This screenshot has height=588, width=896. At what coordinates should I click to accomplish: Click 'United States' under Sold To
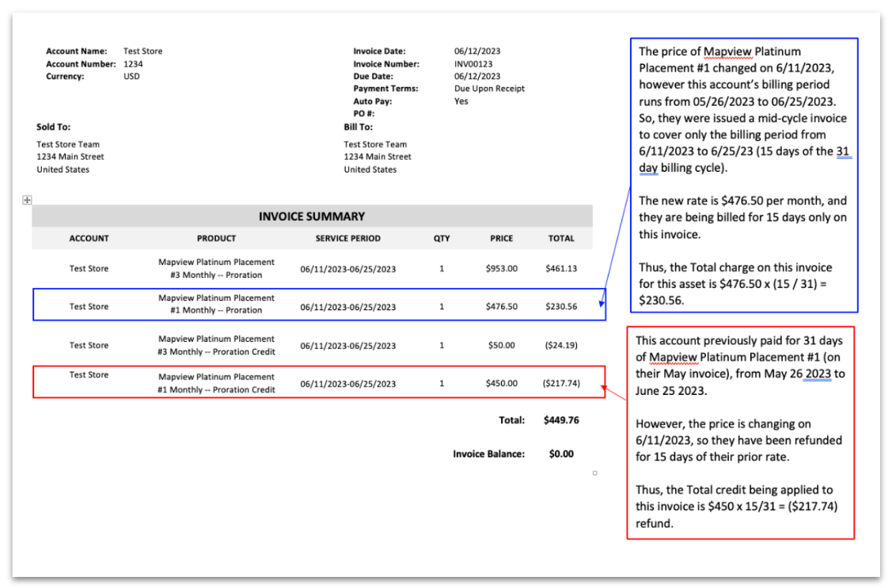tap(63, 169)
